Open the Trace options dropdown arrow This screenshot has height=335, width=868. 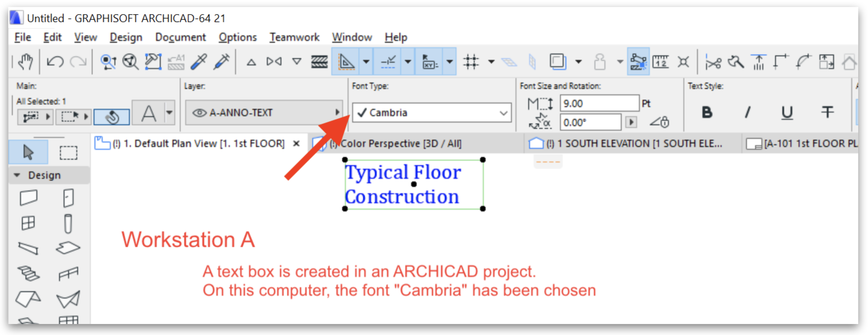pyautogui.click(x=578, y=62)
